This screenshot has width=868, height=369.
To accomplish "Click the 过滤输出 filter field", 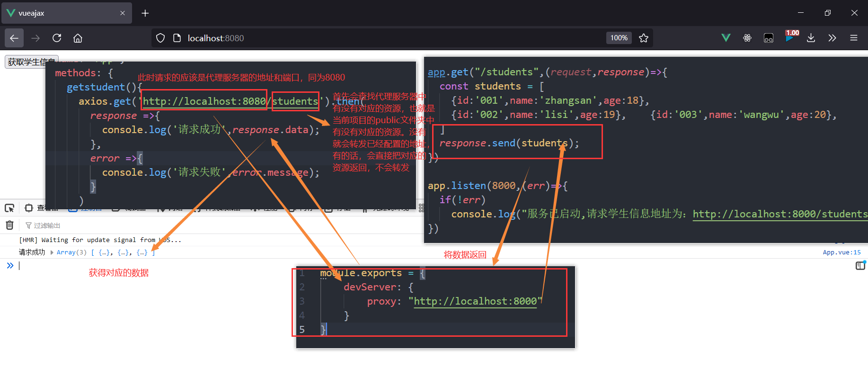I will click(x=47, y=225).
